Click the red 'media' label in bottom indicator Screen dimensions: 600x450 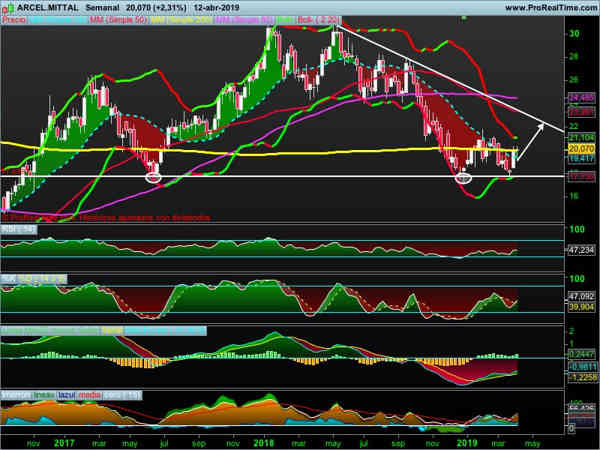coord(89,395)
